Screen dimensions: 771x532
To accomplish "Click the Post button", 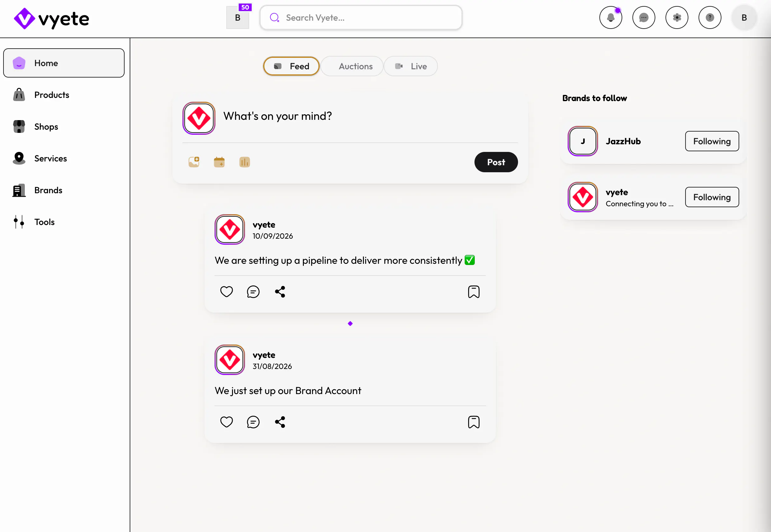I will [496, 162].
